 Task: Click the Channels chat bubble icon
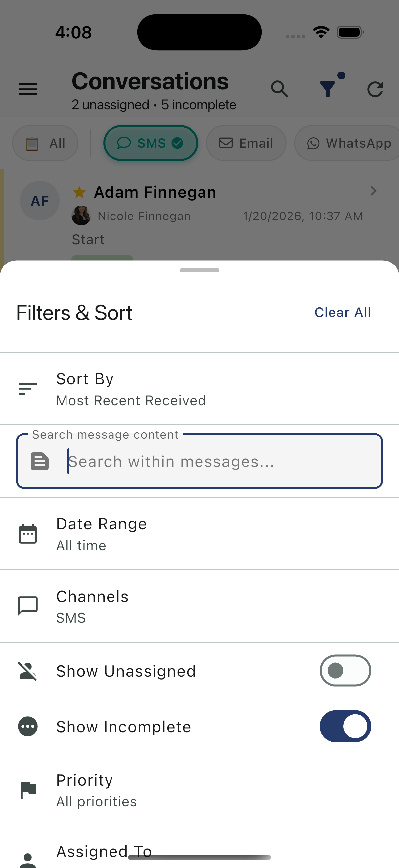tap(27, 606)
